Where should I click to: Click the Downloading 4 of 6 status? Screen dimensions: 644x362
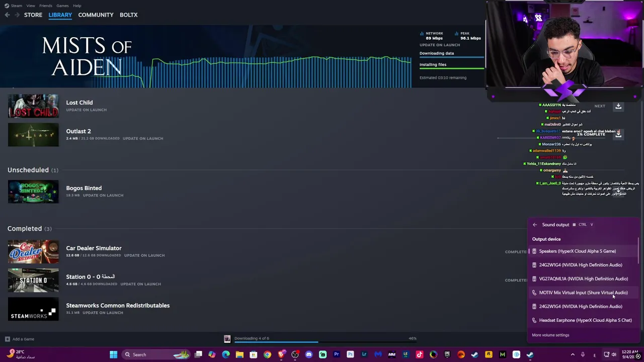(252, 338)
